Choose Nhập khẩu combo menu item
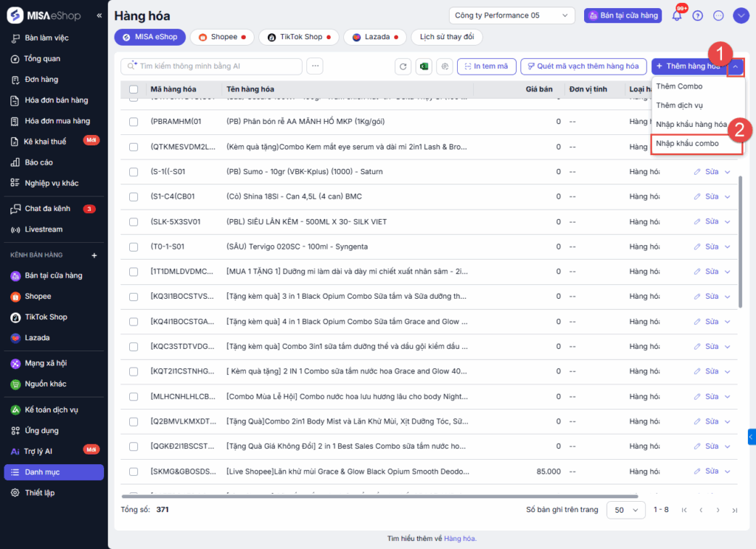The width and height of the screenshot is (756, 549). [x=696, y=144]
